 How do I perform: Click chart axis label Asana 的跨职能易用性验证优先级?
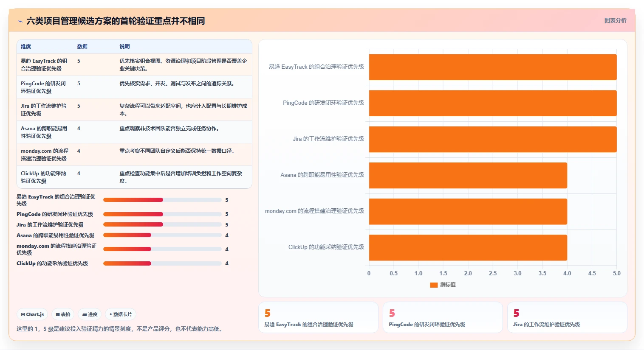pyautogui.click(x=322, y=175)
